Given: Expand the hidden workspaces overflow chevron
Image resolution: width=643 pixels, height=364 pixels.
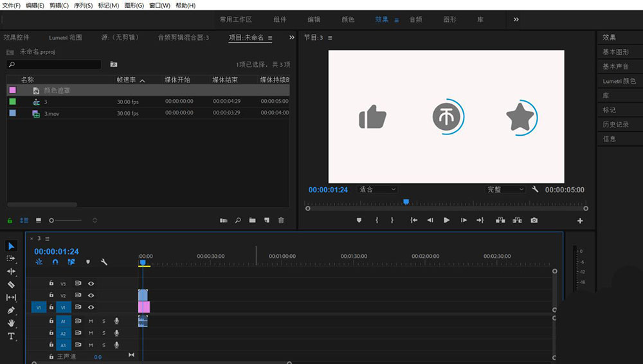Looking at the screenshot, I should 516,19.
